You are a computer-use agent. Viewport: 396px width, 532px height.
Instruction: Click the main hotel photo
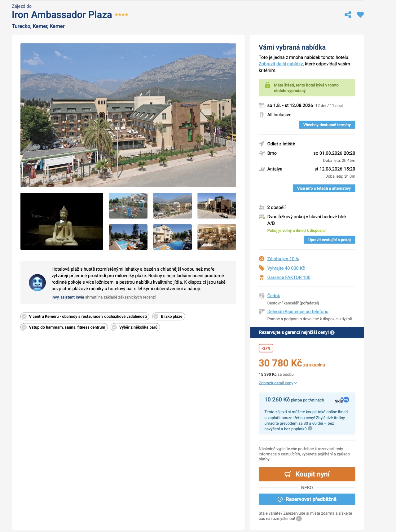tap(128, 115)
